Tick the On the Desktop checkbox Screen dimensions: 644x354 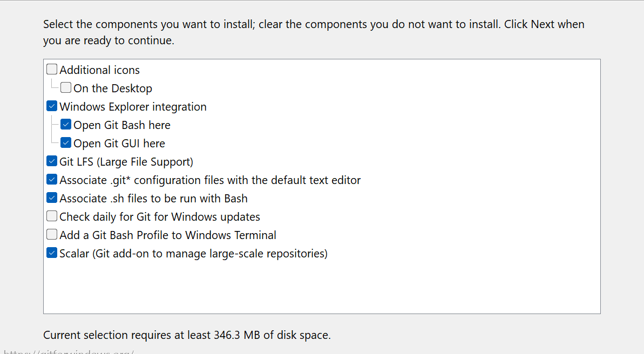point(66,88)
